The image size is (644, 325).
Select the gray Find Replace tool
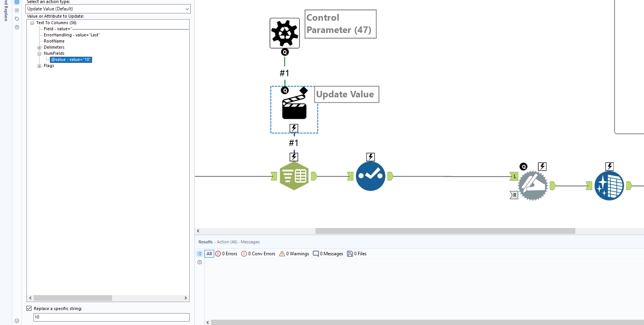[x=533, y=185]
